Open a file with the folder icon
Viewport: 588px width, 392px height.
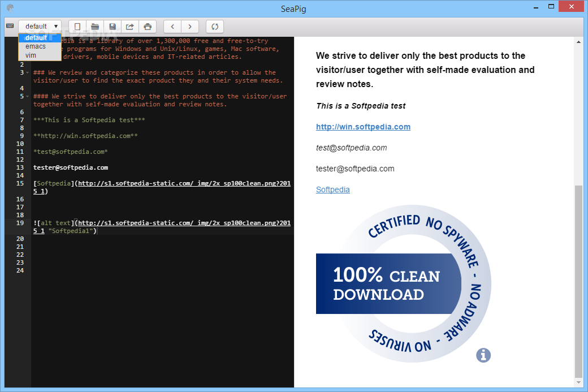click(95, 26)
